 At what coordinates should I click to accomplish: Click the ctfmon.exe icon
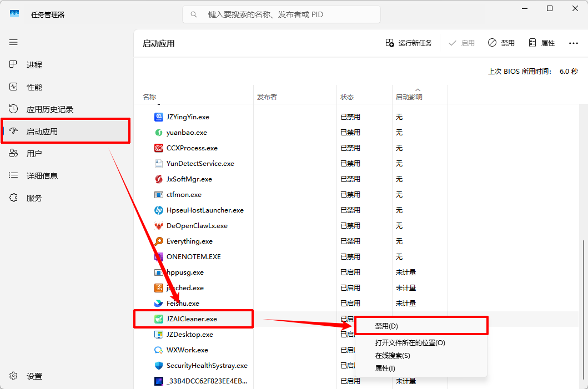point(159,195)
